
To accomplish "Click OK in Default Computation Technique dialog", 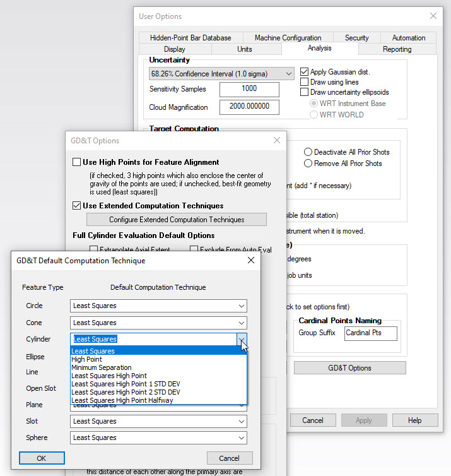I will 42,458.
